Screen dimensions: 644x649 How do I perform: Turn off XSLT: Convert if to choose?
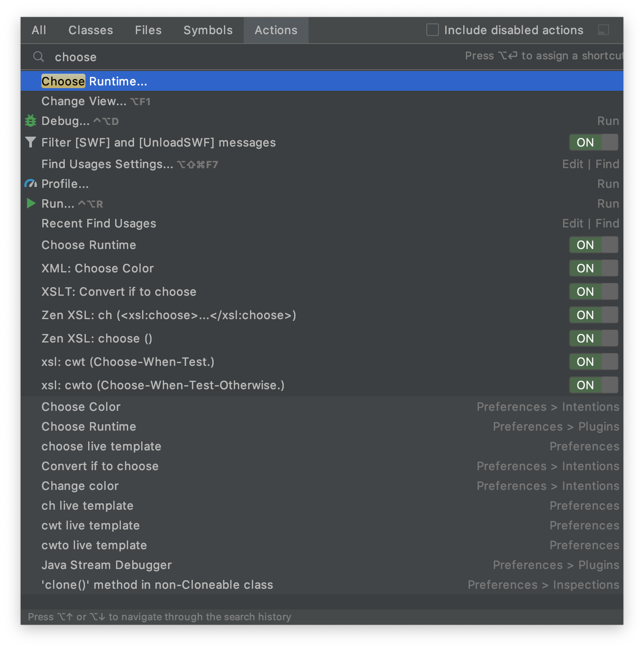coord(593,291)
